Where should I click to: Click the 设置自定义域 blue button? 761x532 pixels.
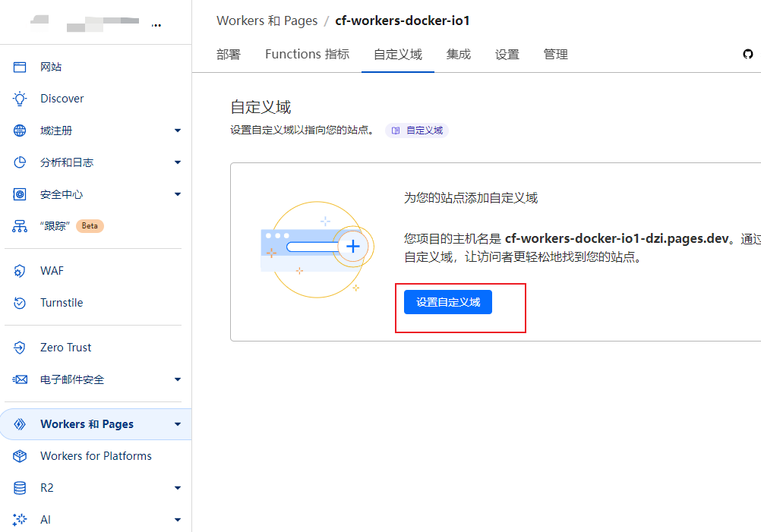tap(448, 302)
